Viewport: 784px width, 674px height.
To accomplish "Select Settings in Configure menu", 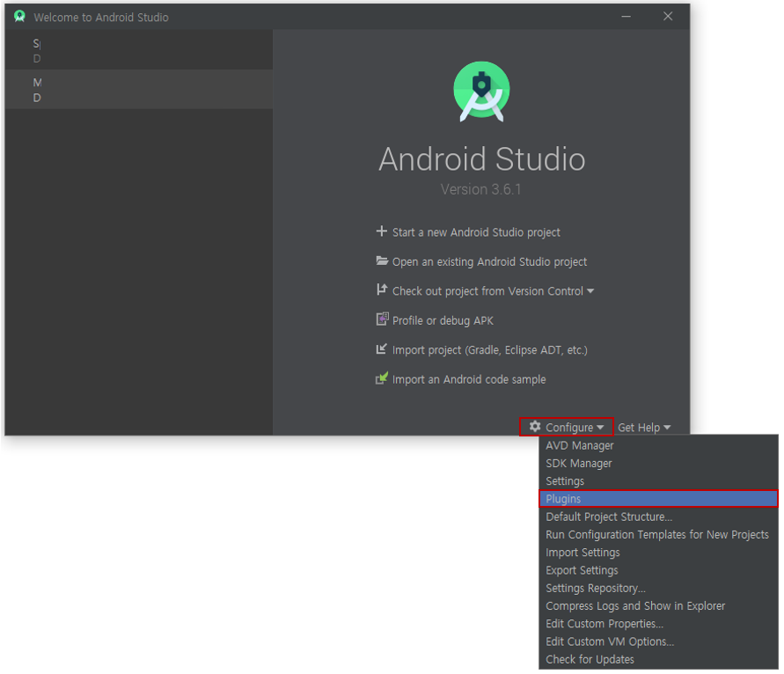I will 658,481.
